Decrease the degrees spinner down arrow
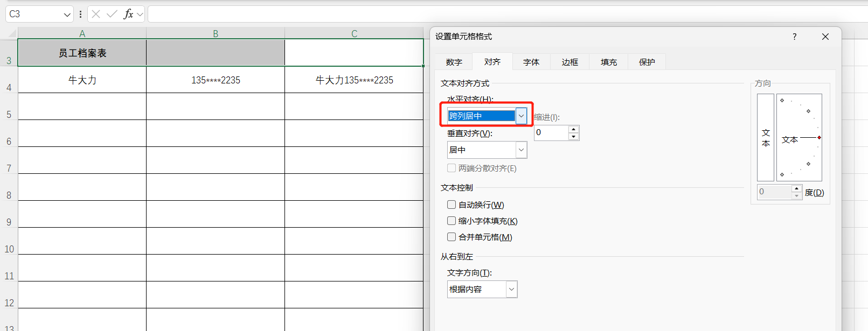 (x=797, y=195)
